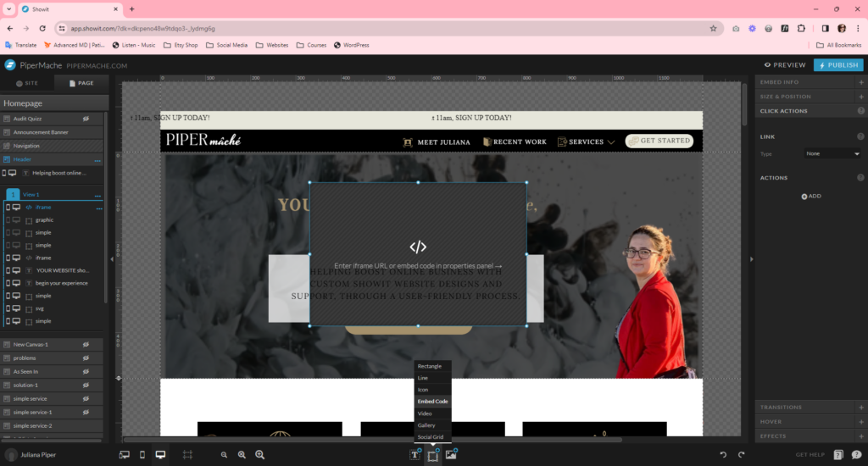Open the View 1 options dots
This screenshot has height=466, width=868.
click(97, 196)
